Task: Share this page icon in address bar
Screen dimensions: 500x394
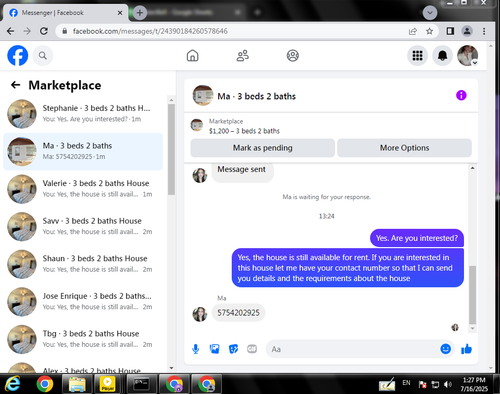Action: point(413,31)
